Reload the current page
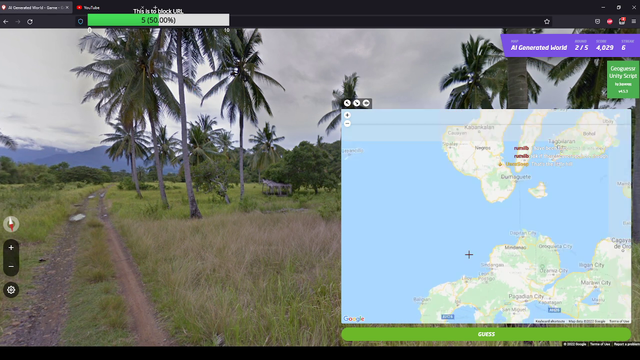The width and height of the screenshot is (640, 360). point(30,22)
